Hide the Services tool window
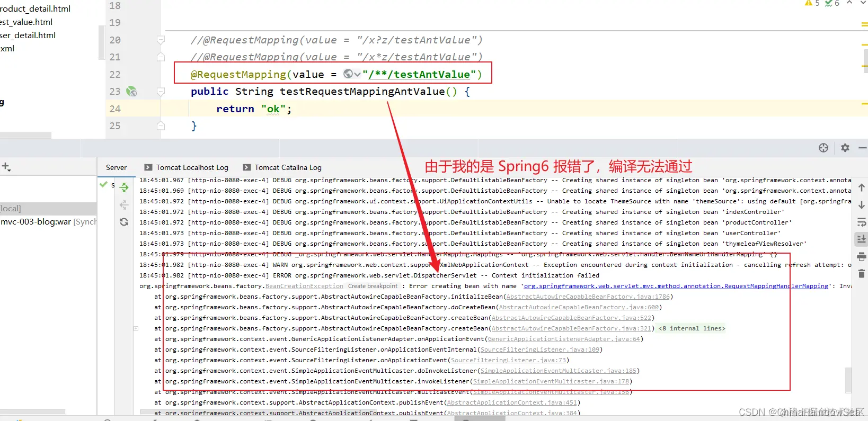The image size is (868, 421). pos(863,148)
